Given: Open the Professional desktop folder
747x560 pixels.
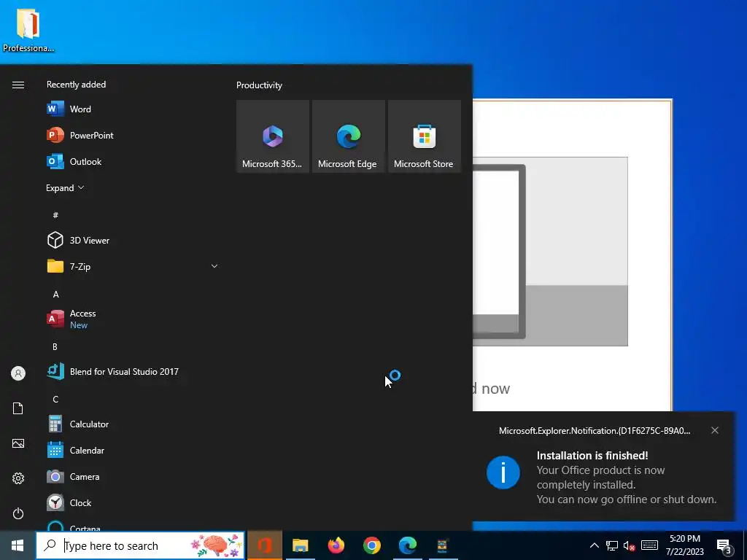Looking at the screenshot, I should (28, 29).
